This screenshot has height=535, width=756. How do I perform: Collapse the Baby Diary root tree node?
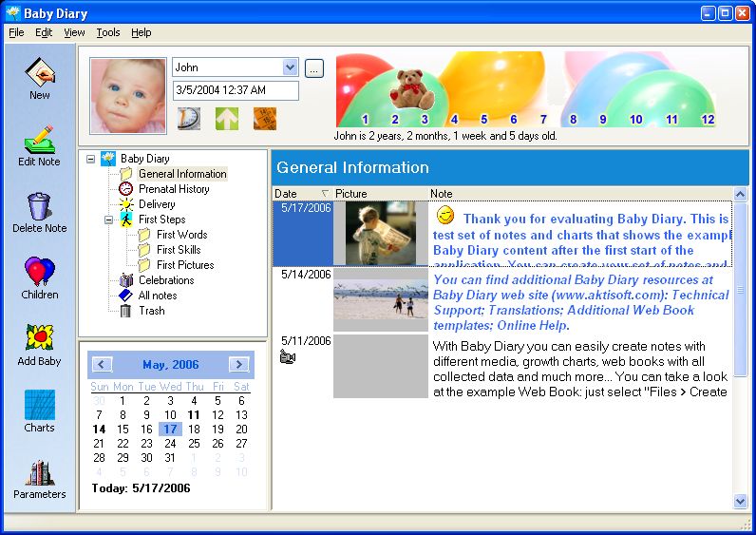[x=91, y=159]
